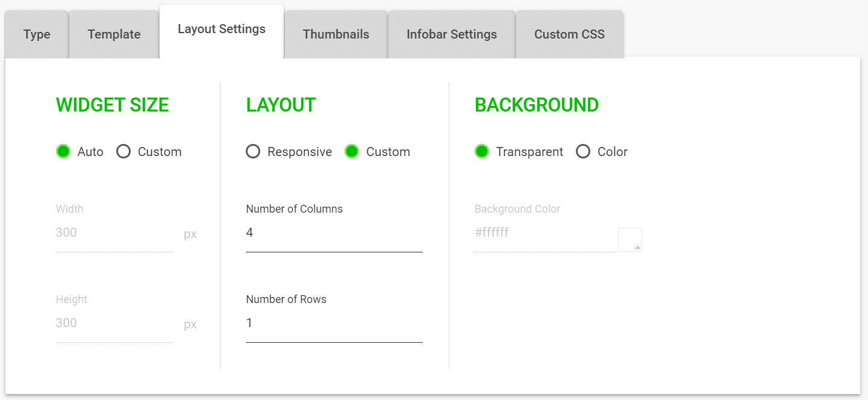Open the Template tab
This screenshot has width=868, height=400.
[x=113, y=34]
